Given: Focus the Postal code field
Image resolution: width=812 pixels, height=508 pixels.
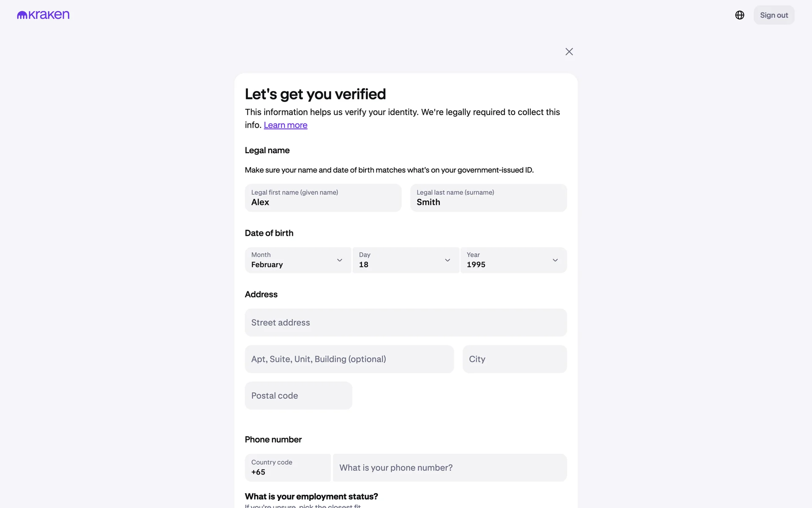Looking at the screenshot, I should click(298, 396).
